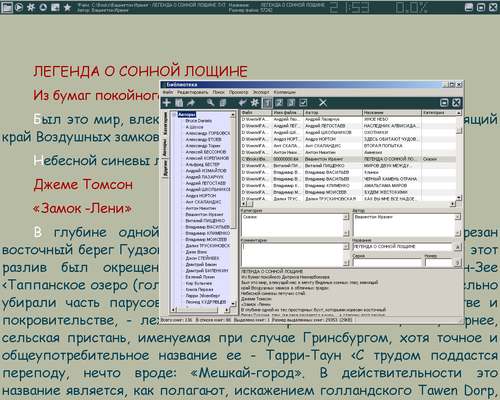Screen dimensions: 500x400
Task: Sort the table by the Автор column header
Action: [x=333, y=113]
